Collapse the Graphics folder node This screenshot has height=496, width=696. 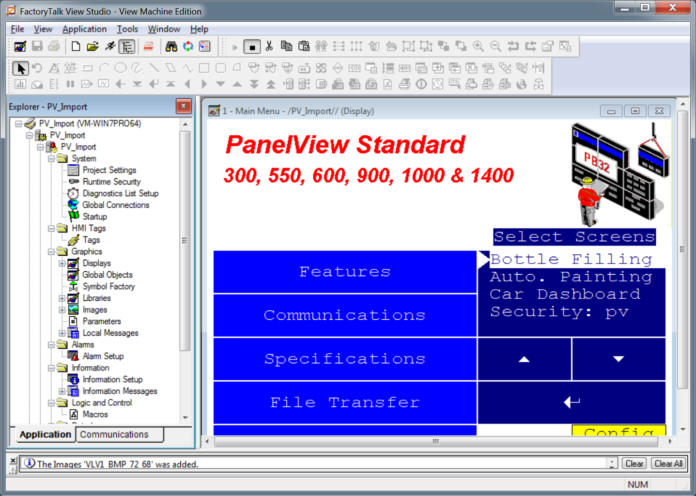coord(51,251)
